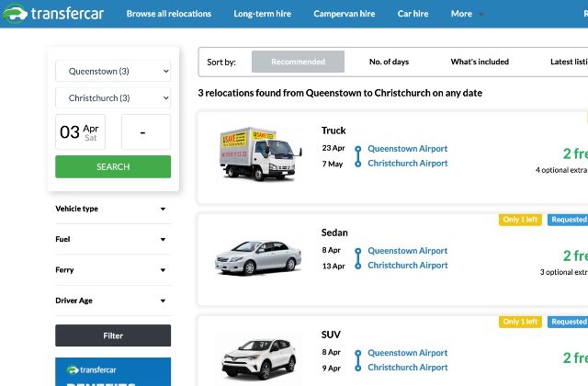
Task: Open the transfercar benefits banner
Action: click(x=113, y=371)
